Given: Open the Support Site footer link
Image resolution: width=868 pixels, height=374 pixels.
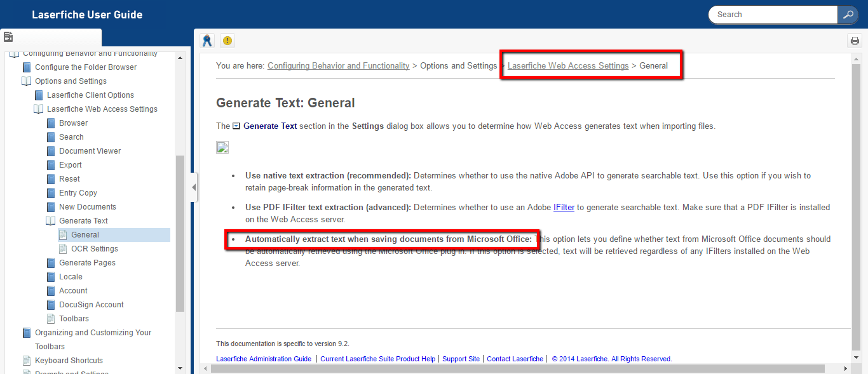Looking at the screenshot, I should 461,359.
